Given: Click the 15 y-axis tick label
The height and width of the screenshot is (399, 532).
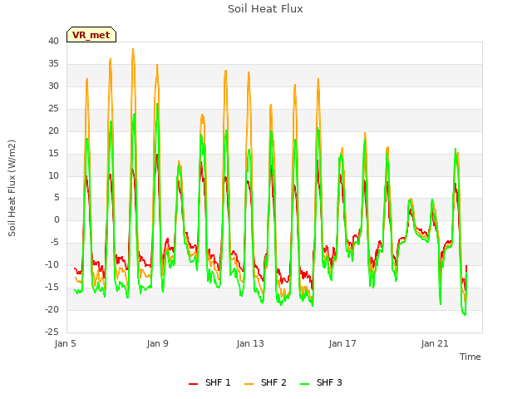Looking at the screenshot, I should (53, 153).
